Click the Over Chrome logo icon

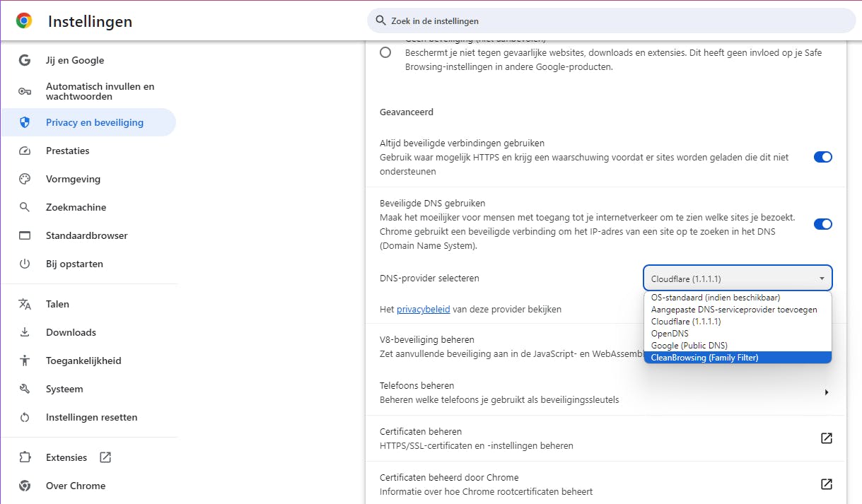pos(25,486)
